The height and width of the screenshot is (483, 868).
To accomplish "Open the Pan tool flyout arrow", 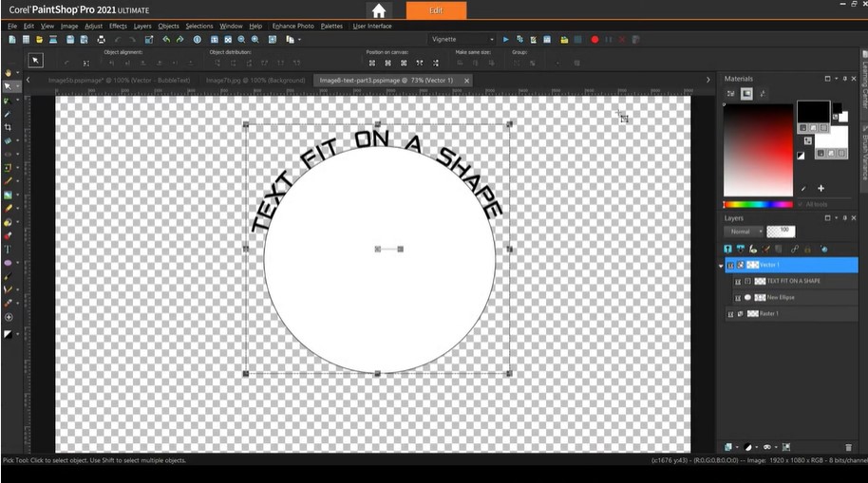I will [x=17, y=73].
